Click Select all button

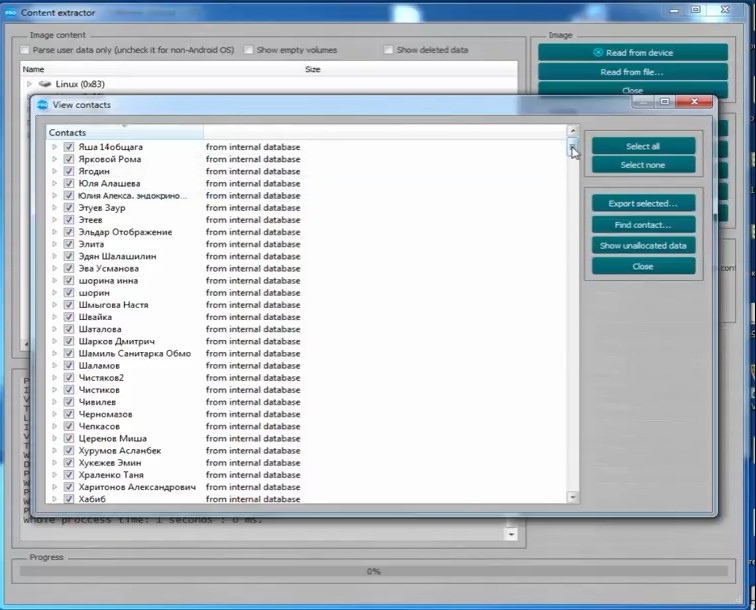[x=643, y=146]
